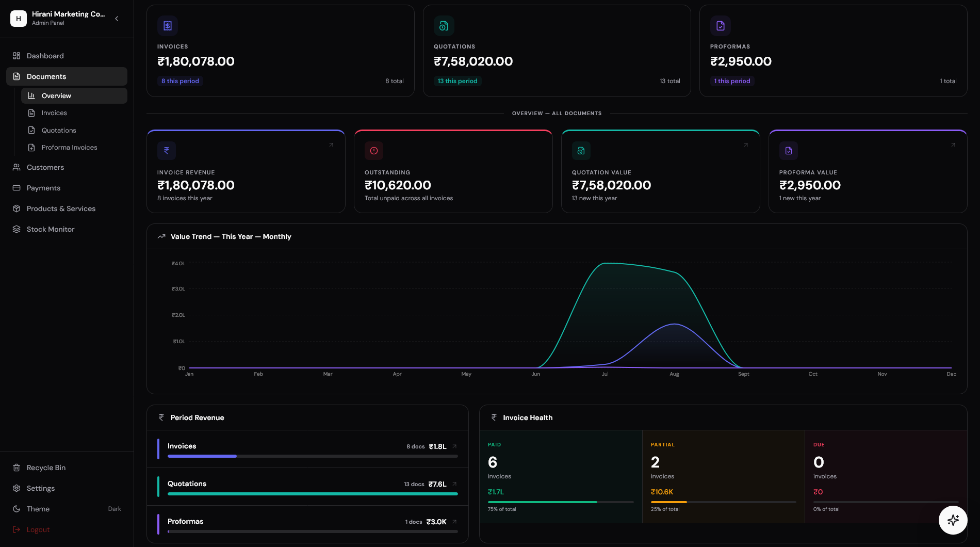Screen dimensions: 980x547
Task: Go to Invoices under Documents
Action: click(x=74, y=113)
